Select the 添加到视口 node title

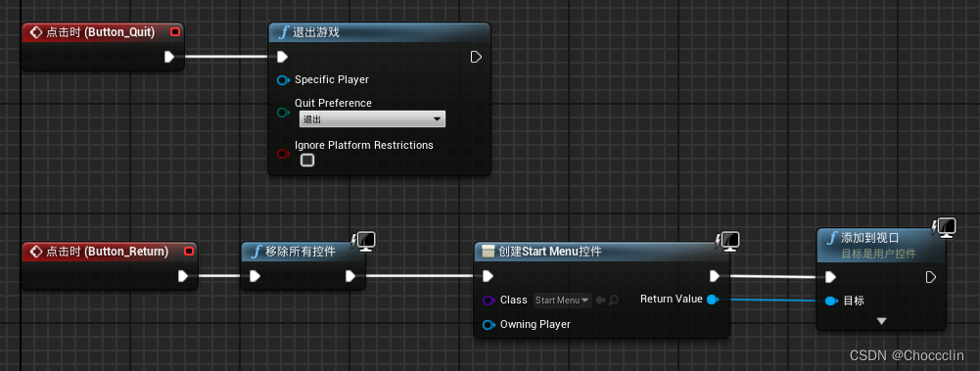click(x=869, y=238)
